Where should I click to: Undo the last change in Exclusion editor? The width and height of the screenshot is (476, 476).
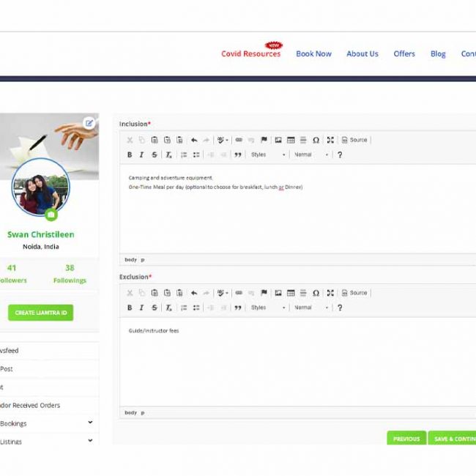(194, 293)
